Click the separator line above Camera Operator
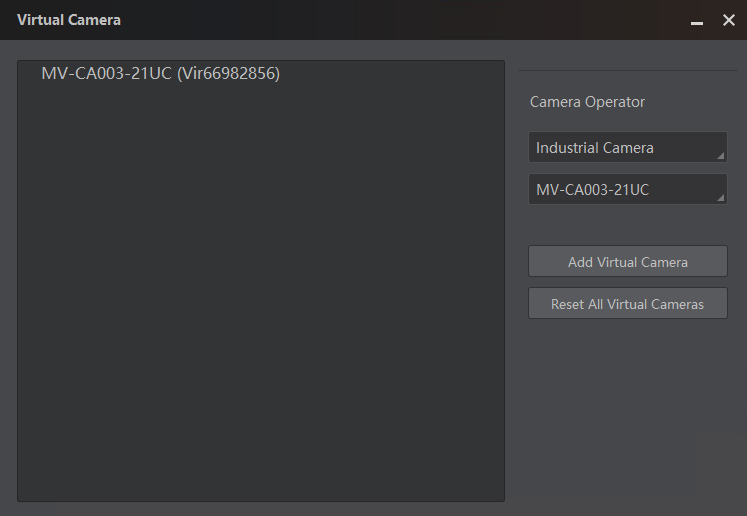 click(x=627, y=70)
